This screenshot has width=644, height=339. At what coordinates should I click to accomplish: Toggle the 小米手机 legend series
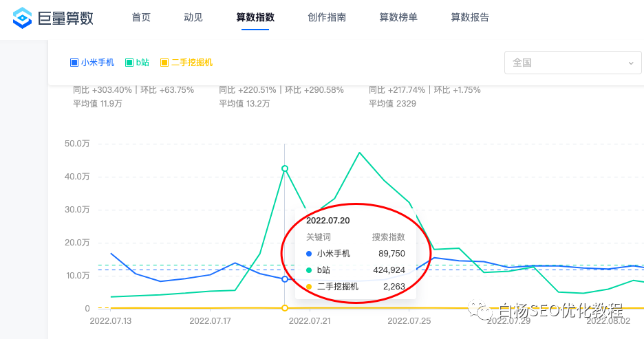[x=92, y=63]
